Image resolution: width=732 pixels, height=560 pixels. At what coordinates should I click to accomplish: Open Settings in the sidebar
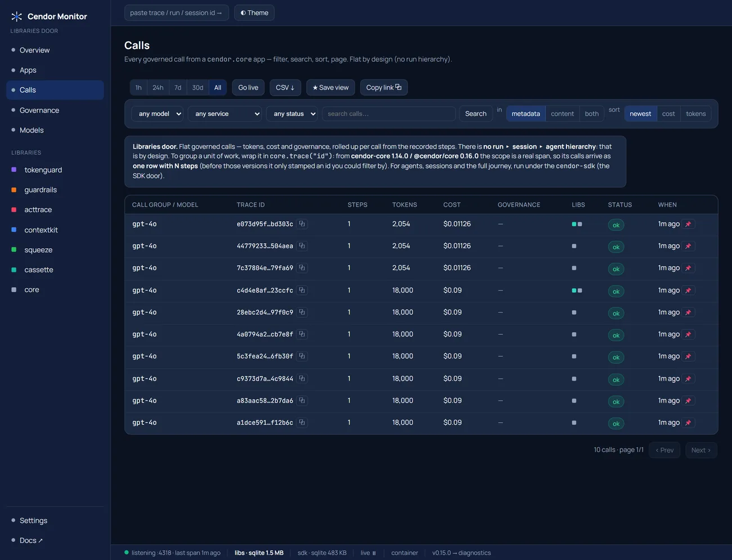[55, 521]
